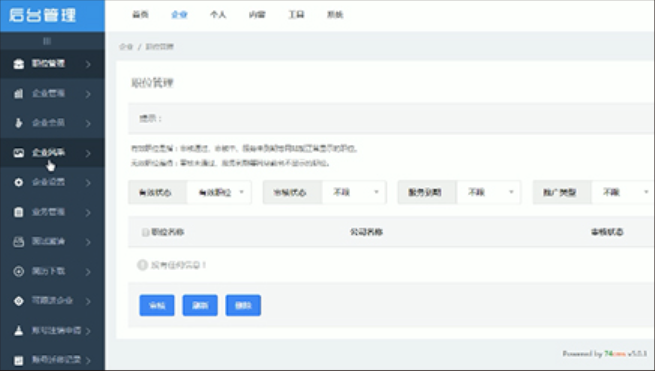Viewport: 655px width, 371px height.
Task: Click the seventh sidebar item's printer-like icon
Action: coord(18,242)
